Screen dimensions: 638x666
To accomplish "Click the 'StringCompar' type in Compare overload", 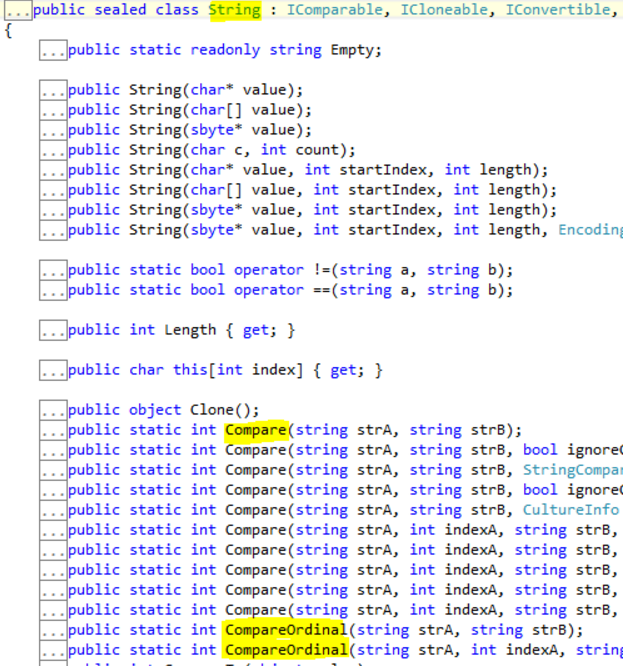I will pos(573,470).
